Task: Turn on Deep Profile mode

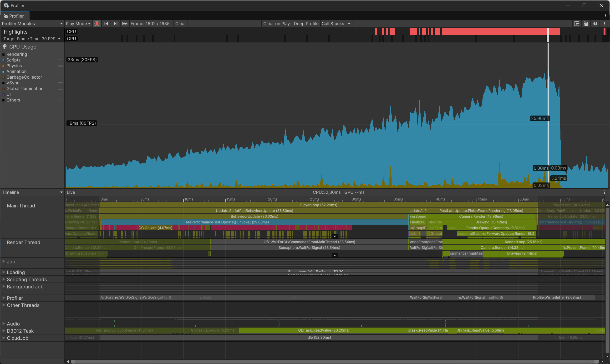Action: (306, 24)
